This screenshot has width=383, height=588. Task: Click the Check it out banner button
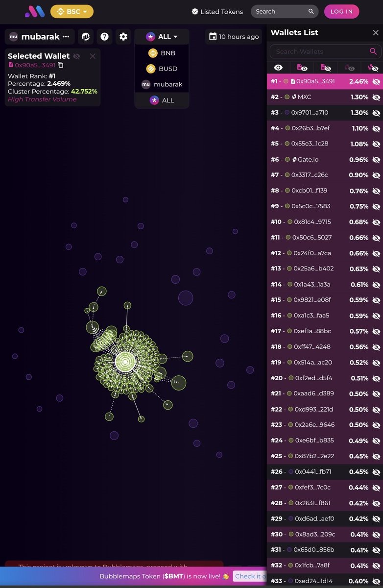251,576
